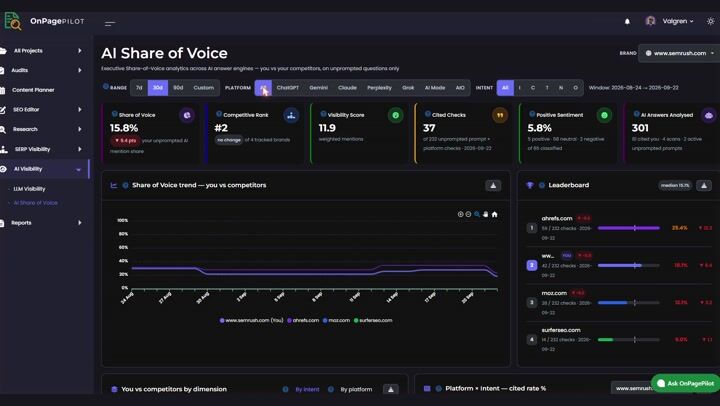720x406 pixels.
Task: Filter platform to Claude
Action: 347,88
